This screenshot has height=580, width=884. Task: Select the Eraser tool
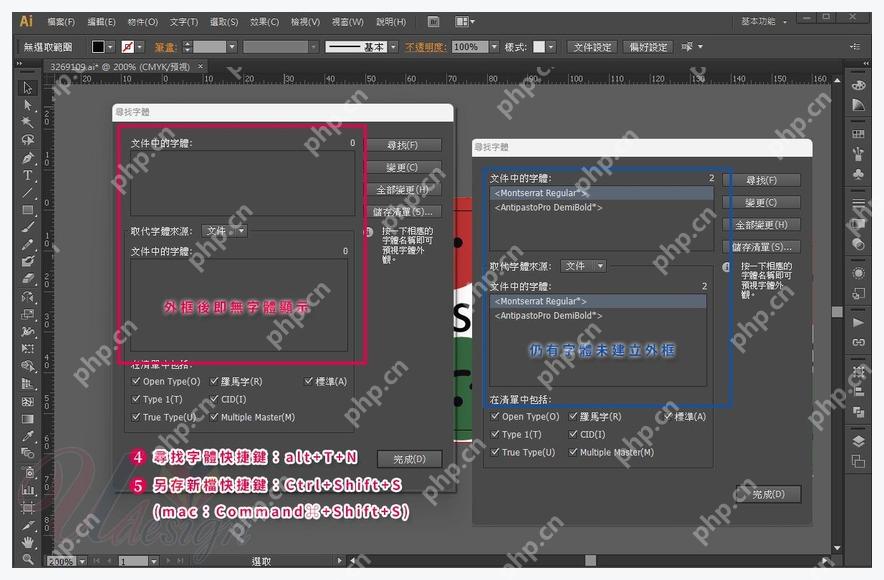[x=28, y=279]
